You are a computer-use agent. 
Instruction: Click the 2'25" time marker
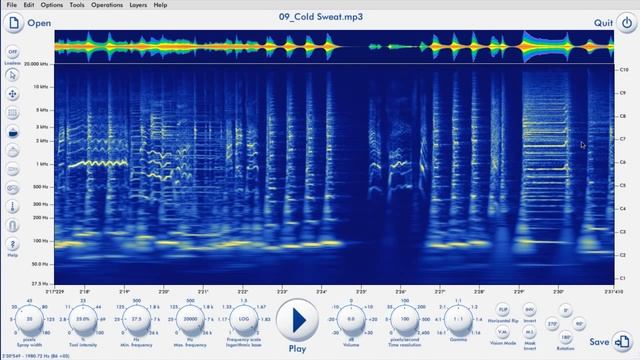[x=361, y=292]
